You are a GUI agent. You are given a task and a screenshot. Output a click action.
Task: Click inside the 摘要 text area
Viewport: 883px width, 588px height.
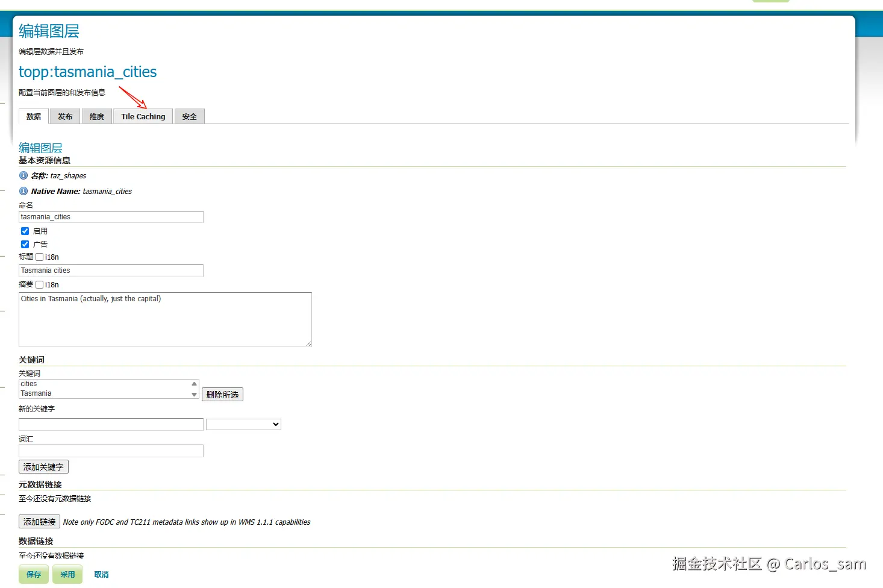click(165, 319)
